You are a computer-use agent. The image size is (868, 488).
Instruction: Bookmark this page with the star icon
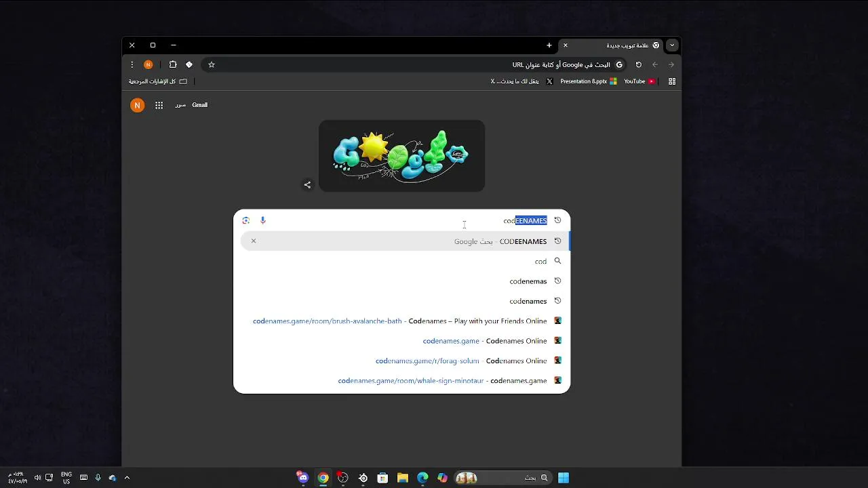212,64
